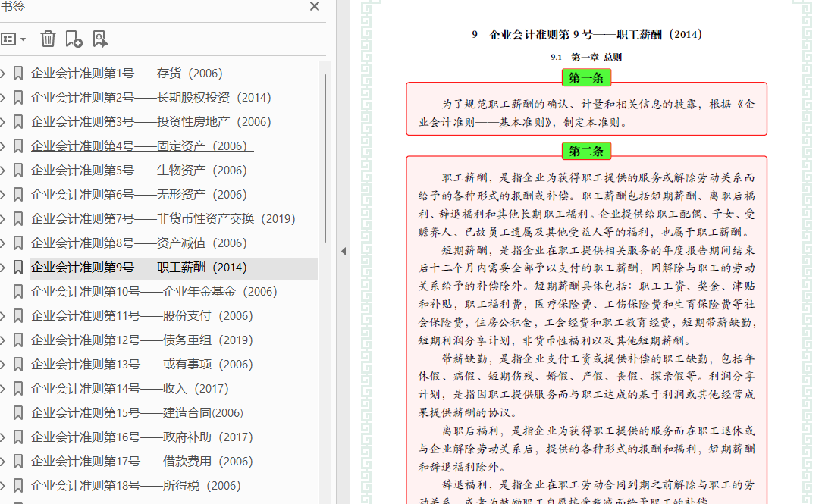Open bookmark 企业会计准则第4号——固定资产

[x=142, y=146]
